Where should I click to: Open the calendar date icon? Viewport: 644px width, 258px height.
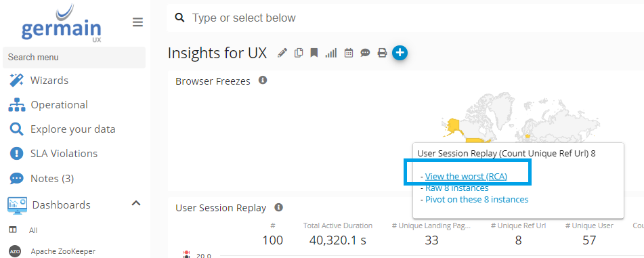pyautogui.click(x=349, y=53)
